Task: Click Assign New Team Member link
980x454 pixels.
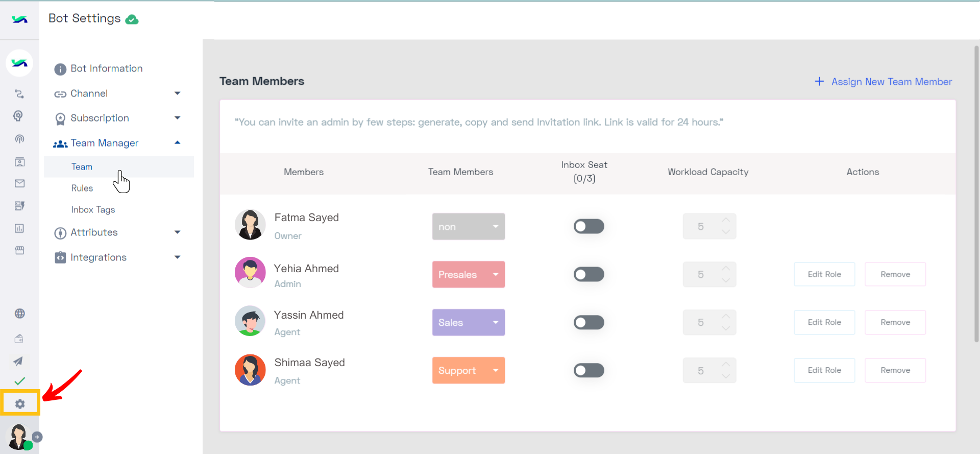Action: [x=884, y=82]
